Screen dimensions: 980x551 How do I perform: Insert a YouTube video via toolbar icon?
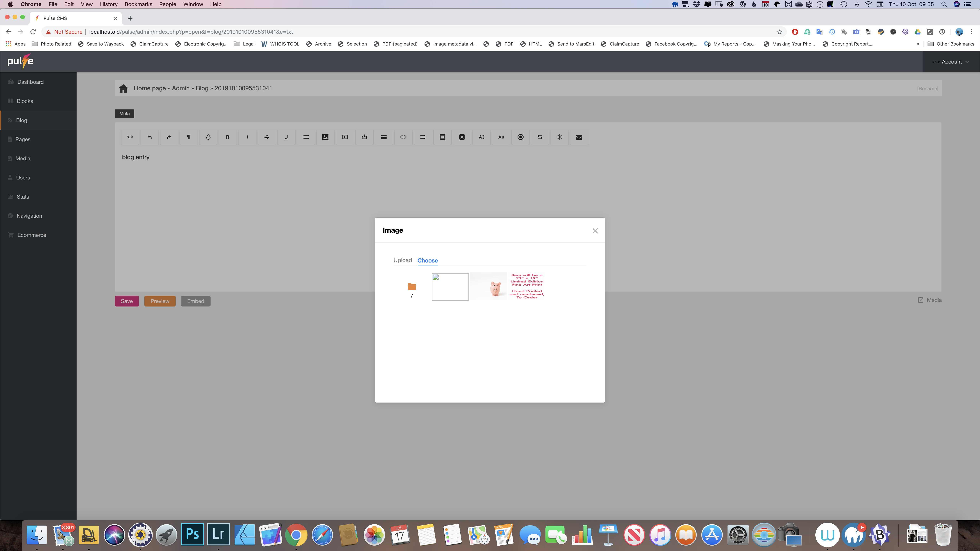tap(345, 137)
